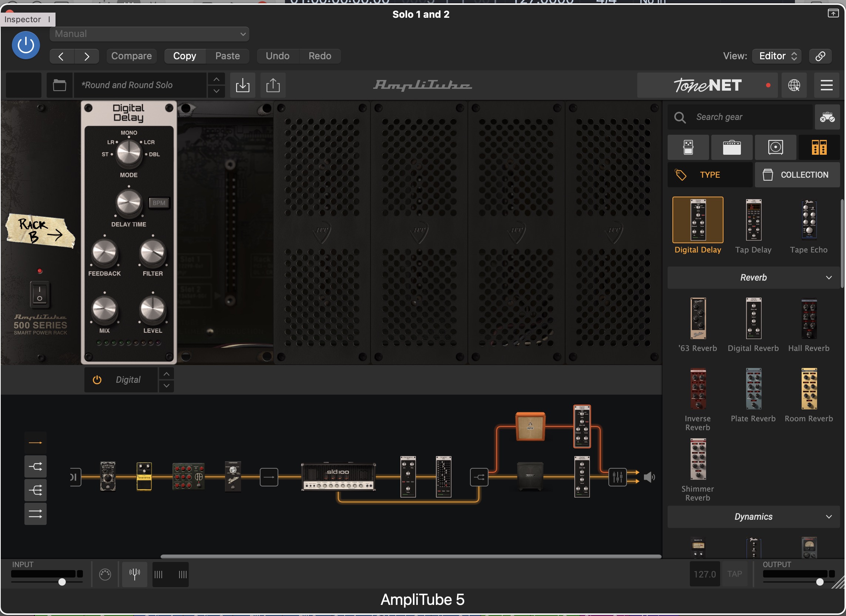
Task: Click the Compare button
Action: (x=131, y=56)
